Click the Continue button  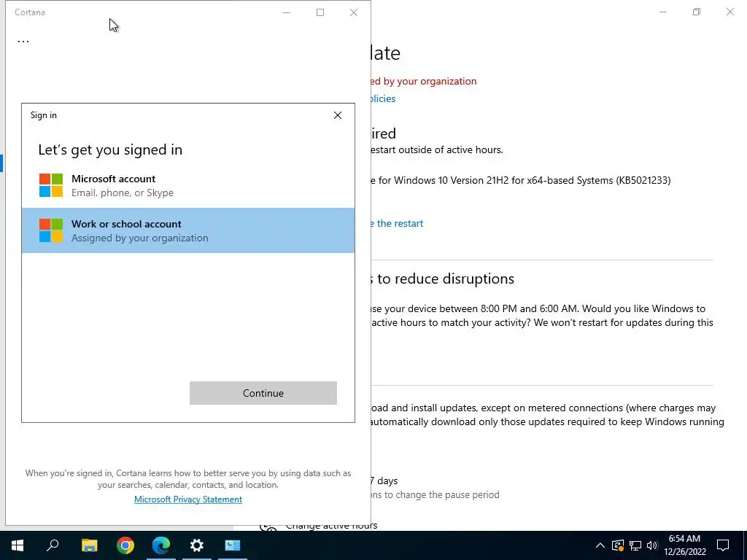[x=263, y=393]
